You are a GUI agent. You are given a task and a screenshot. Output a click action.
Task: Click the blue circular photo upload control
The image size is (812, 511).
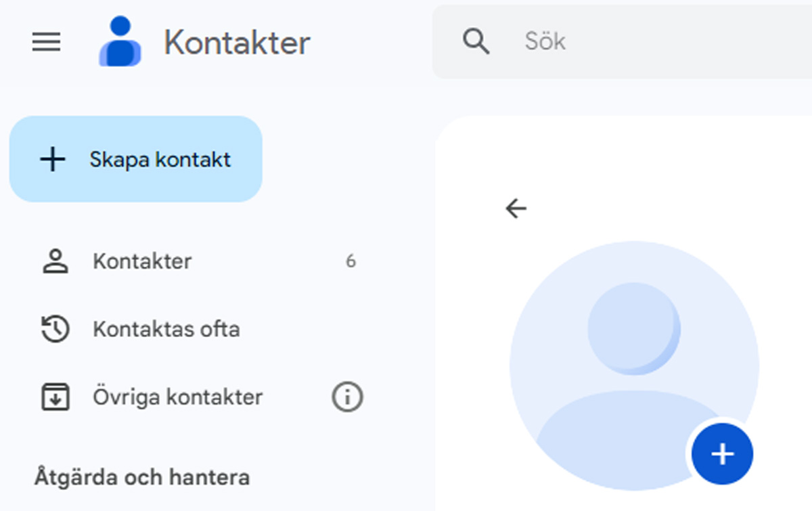click(722, 454)
